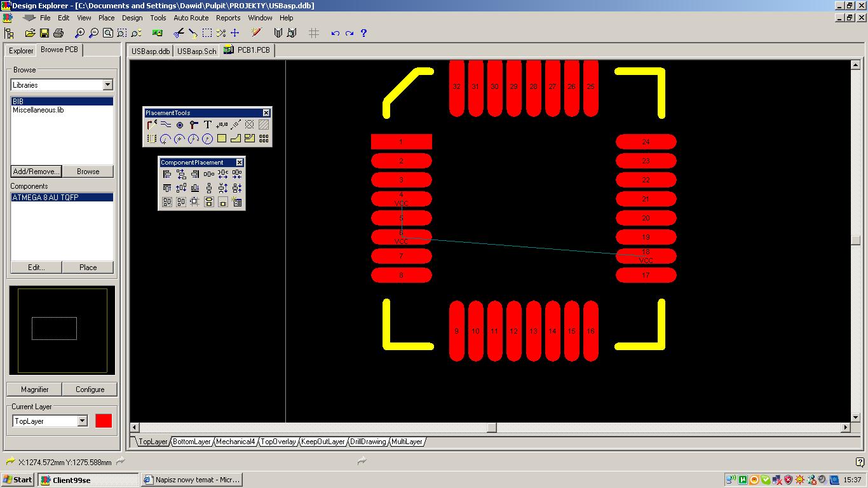Expand the Browse Libraries dropdown

pos(107,85)
